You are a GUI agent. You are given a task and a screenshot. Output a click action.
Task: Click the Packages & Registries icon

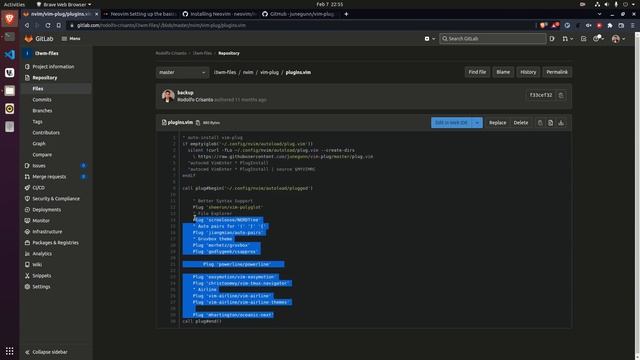pyautogui.click(x=27, y=243)
